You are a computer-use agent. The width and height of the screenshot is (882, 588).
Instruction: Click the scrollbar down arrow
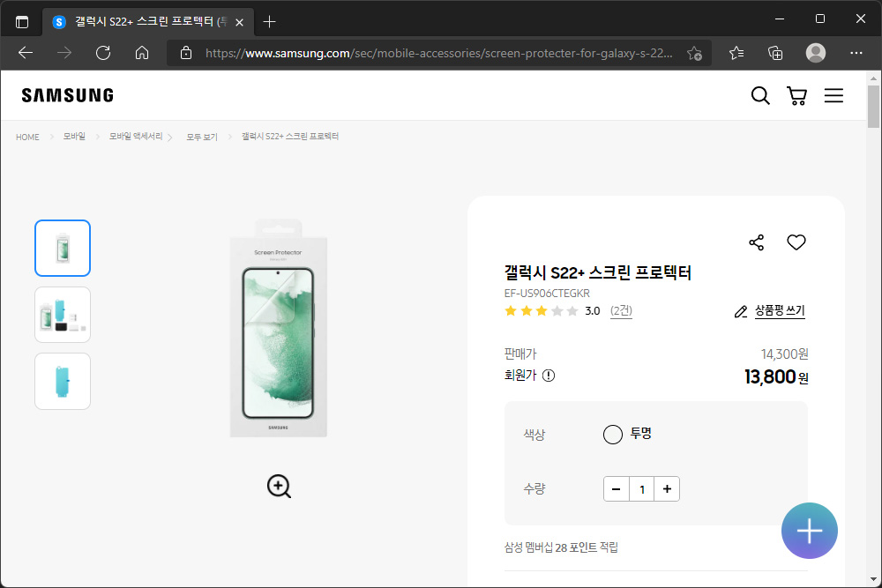(873, 579)
